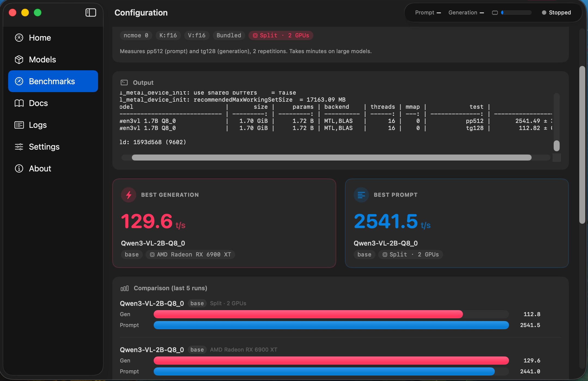Open Settings from the sidebar

coord(53,147)
